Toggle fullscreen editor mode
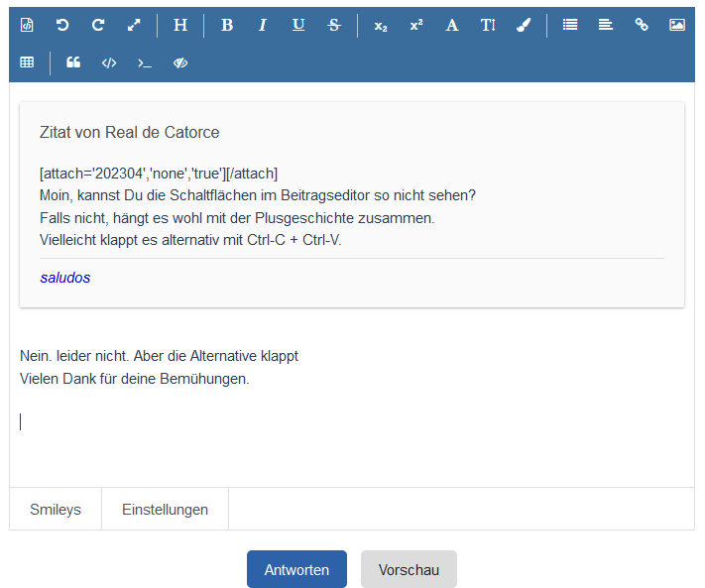Viewport: 705px width, 588px height. coord(134,25)
